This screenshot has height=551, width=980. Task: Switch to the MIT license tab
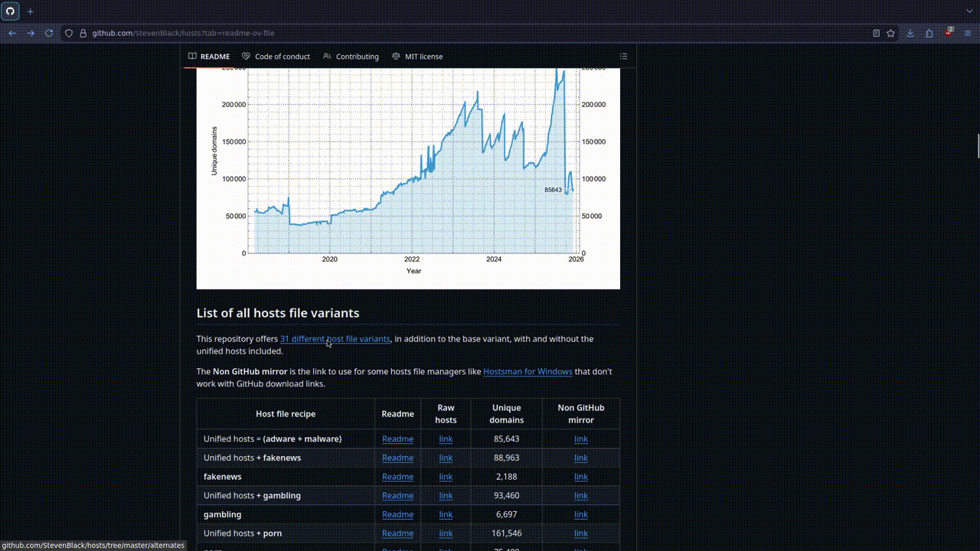click(x=417, y=57)
